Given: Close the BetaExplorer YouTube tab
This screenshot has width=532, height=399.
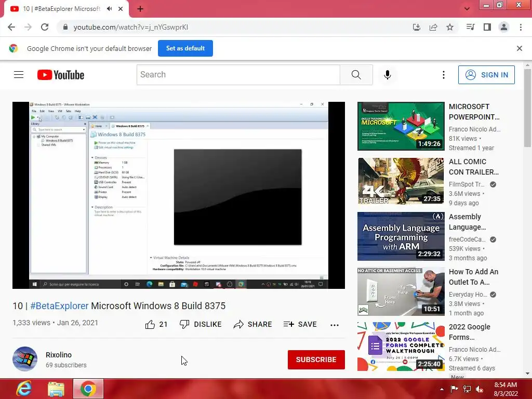Looking at the screenshot, I should 121,9.
